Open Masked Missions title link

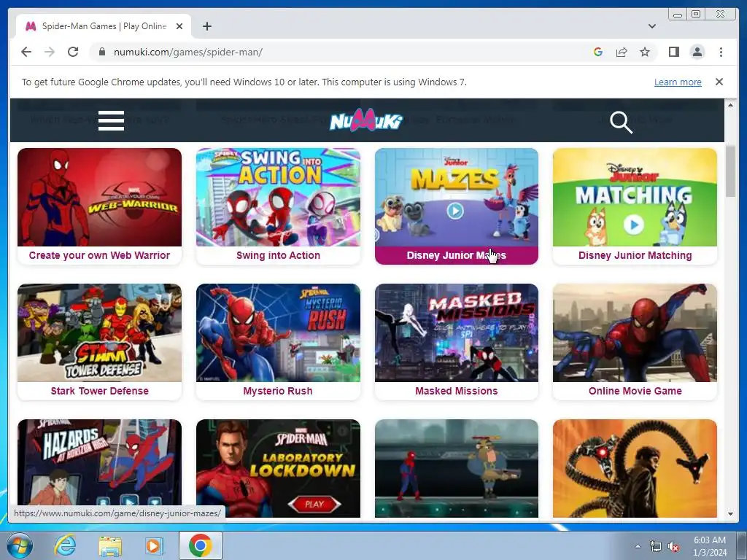457,391
